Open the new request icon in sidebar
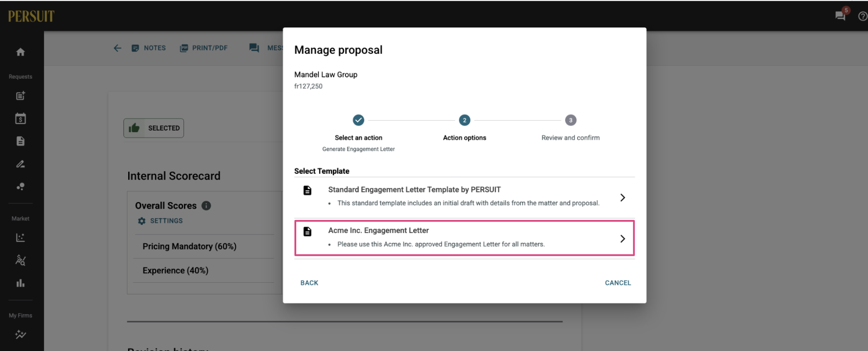 coord(20,96)
